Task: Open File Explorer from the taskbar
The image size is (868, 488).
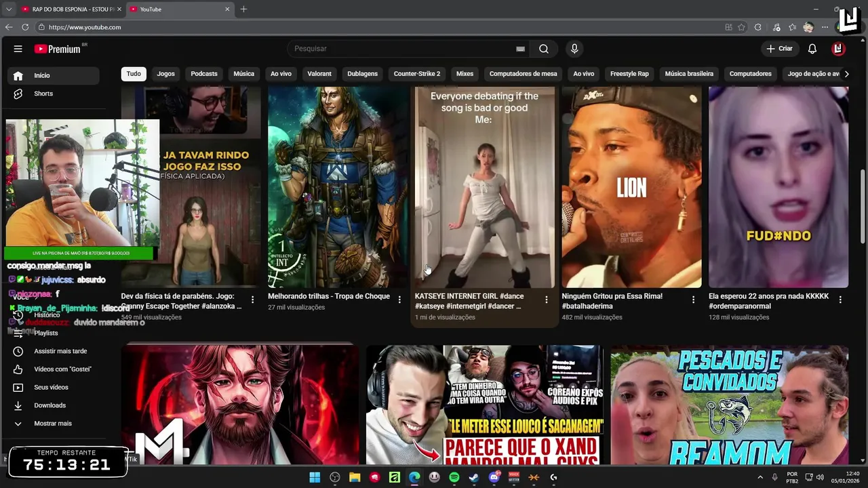Action: (x=355, y=477)
